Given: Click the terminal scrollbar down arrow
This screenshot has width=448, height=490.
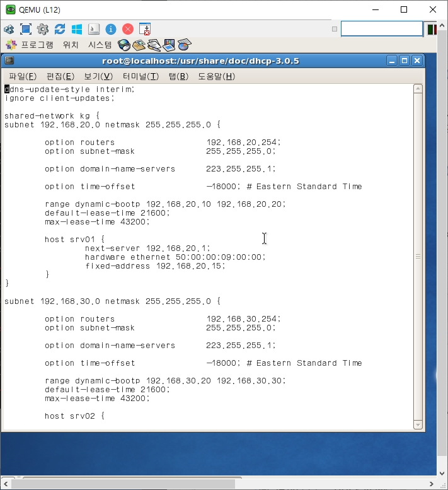Looking at the screenshot, I should pyautogui.click(x=418, y=425).
